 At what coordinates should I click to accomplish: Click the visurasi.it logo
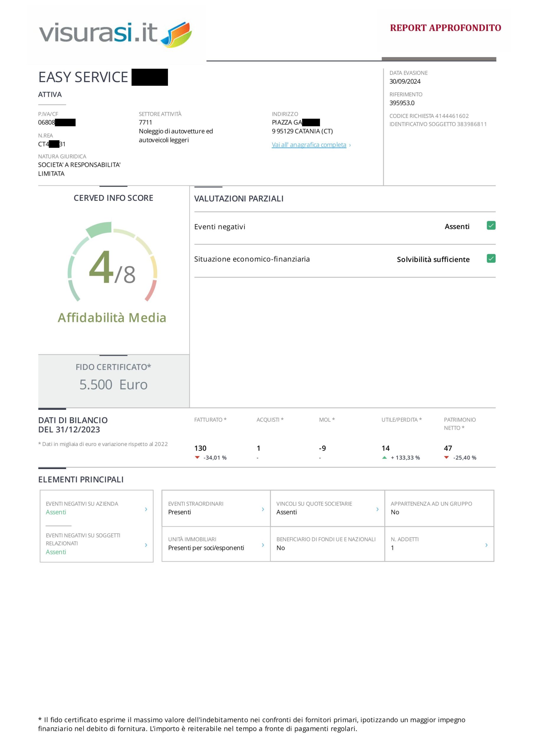(x=115, y=34)
